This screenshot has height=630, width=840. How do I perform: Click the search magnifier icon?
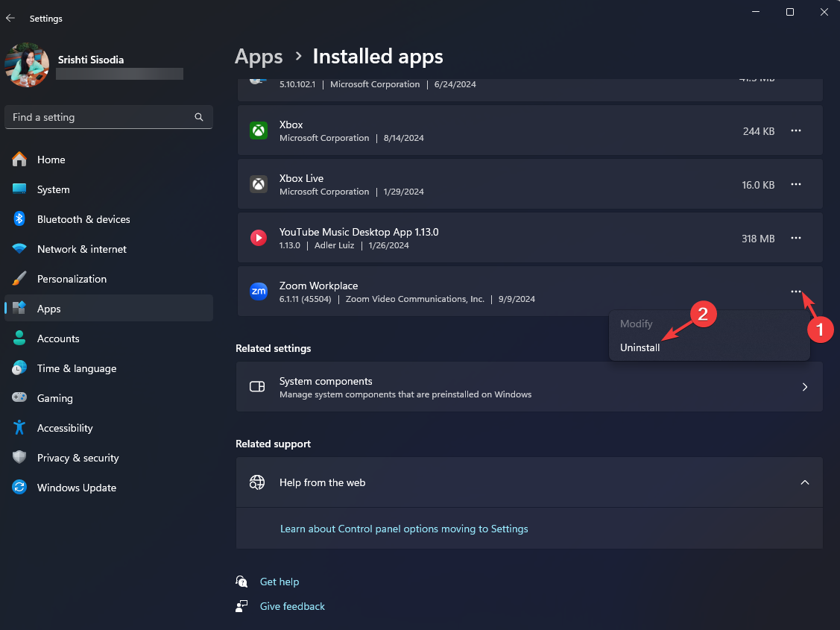pos(199,117)
